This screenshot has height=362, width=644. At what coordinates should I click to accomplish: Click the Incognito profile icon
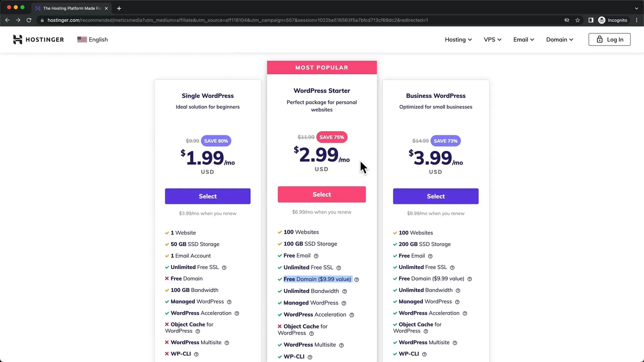[x=602, y=20]
